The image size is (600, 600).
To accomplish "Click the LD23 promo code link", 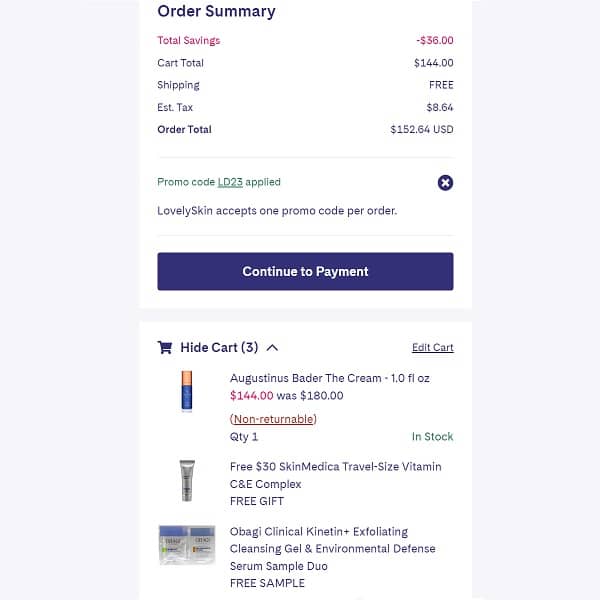I will coord(230,182).
